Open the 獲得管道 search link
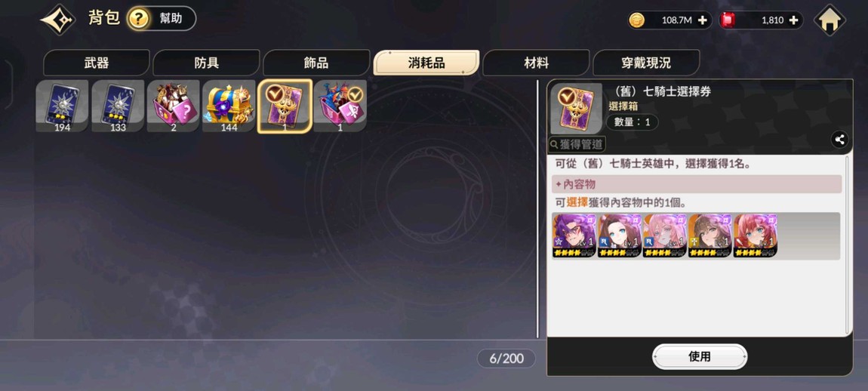The width and height of the screenshot is (868, 391). [x=577, y=144]
